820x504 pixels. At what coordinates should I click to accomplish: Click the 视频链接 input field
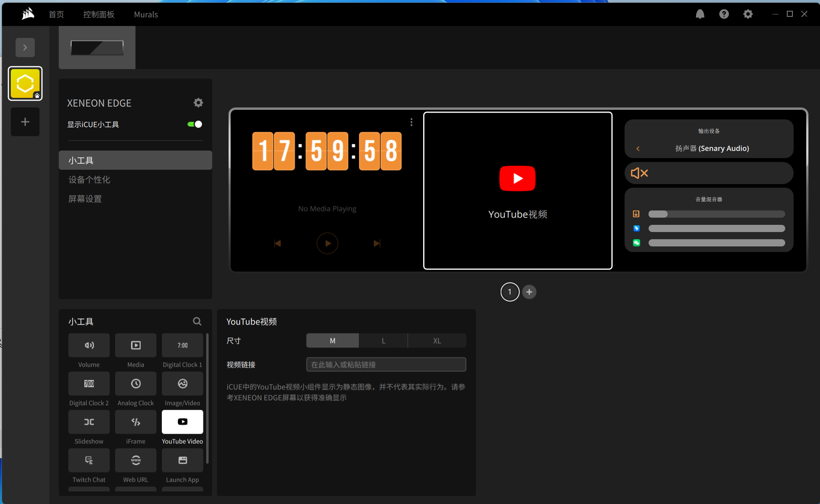[386, 365]
